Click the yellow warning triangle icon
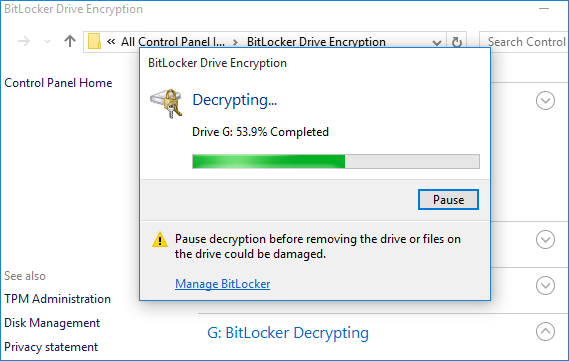569x361 pixels. [x=160, y=240]
